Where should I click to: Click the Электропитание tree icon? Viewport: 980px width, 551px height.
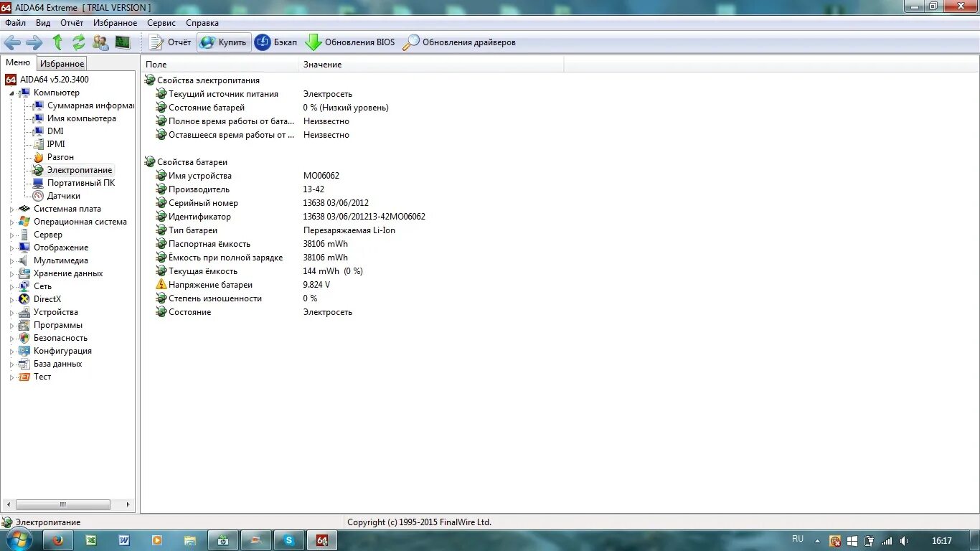[x=38, y=170]
